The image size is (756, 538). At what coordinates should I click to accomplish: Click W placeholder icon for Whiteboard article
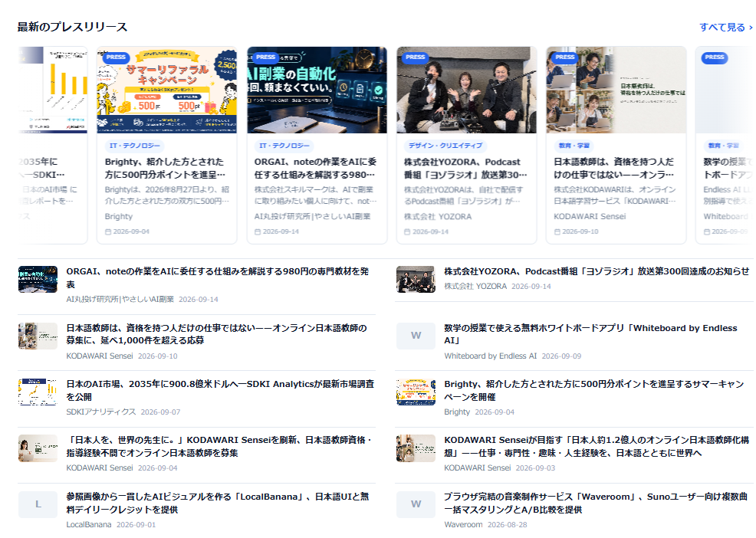(416, 336)
